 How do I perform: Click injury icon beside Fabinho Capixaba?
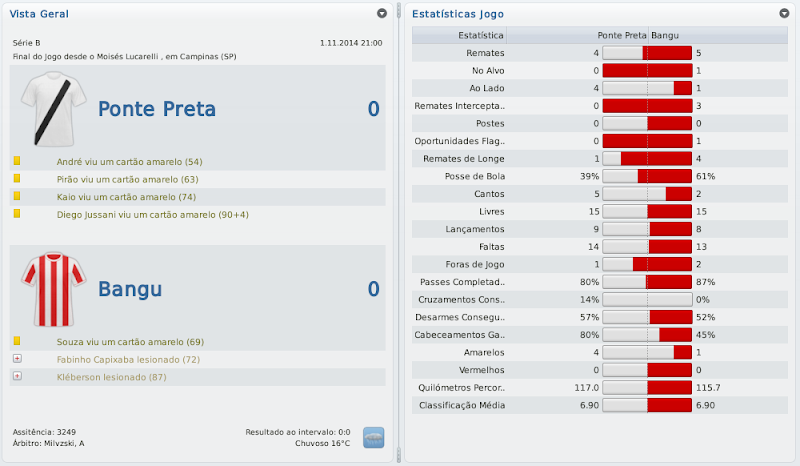coord(17,359)
